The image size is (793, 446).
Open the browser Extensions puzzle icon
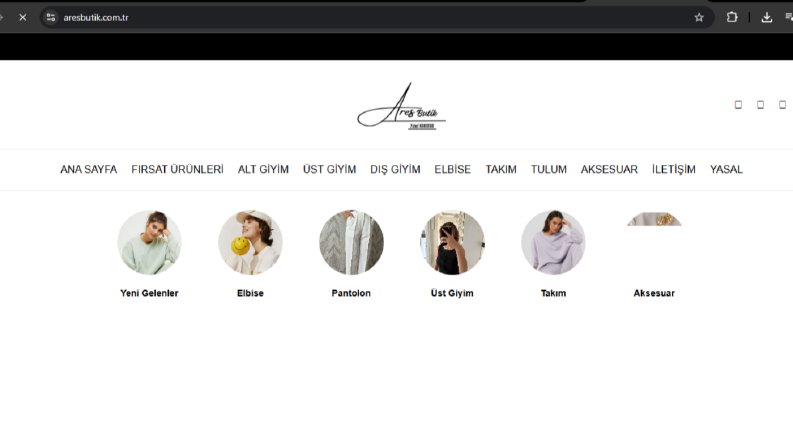tap(732, 17)
